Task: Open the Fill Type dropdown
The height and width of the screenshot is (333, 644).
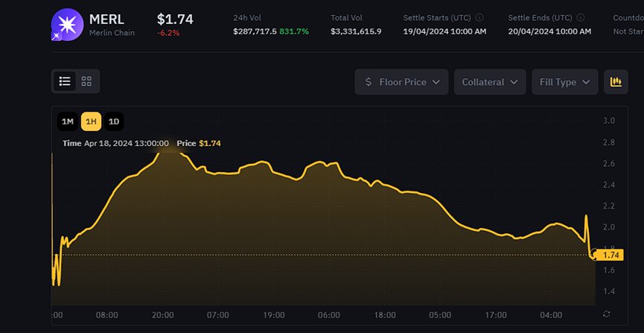Action: [564, 82]
